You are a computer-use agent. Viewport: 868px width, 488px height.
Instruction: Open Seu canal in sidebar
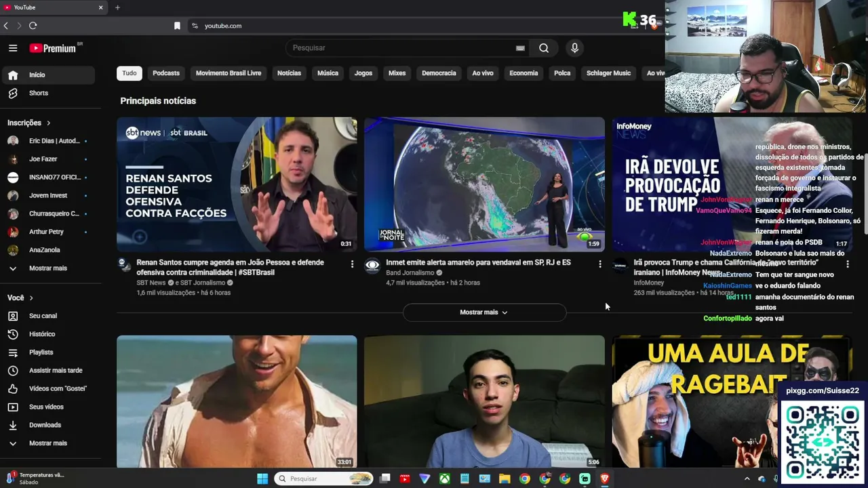click(x=47, y=316)
